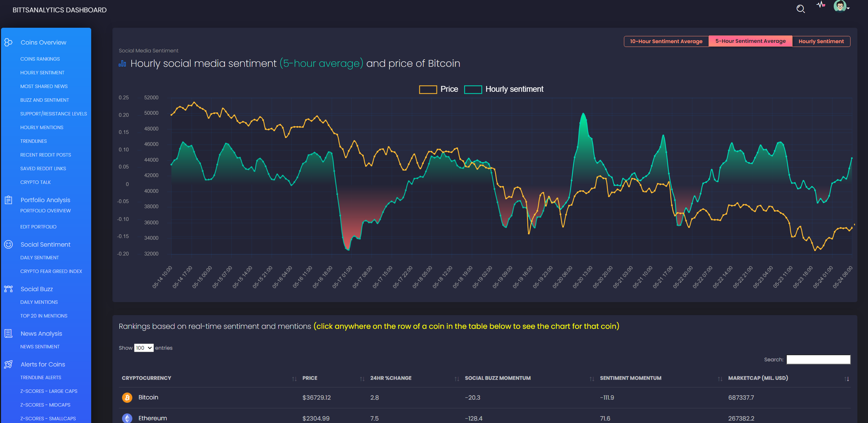
Task: Click the table Search input field
Action: click(x=818, y=359)
